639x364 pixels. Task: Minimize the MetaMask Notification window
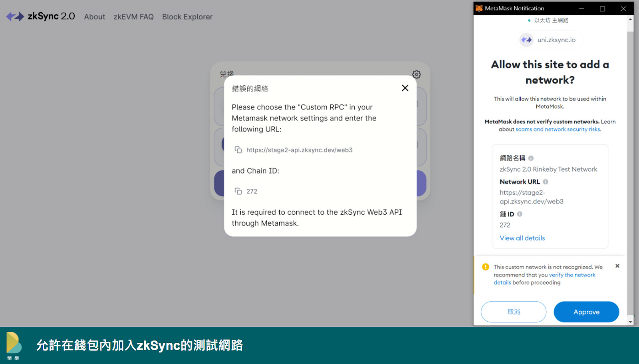581,8
